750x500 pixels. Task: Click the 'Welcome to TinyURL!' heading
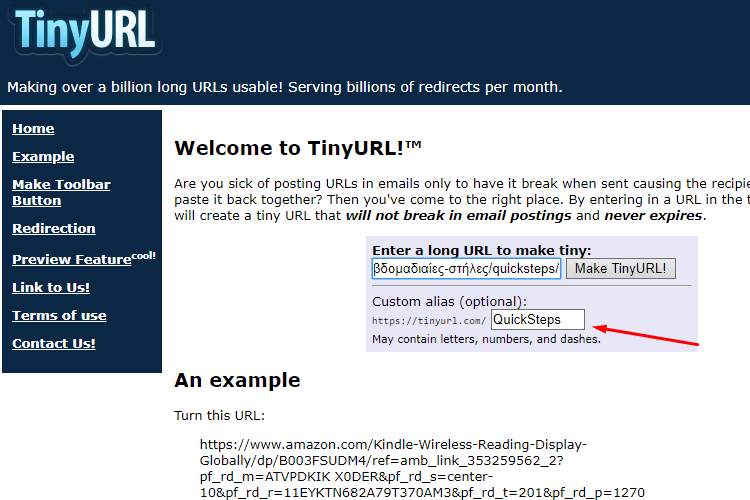pyautogui.click(x=298, y=148)
